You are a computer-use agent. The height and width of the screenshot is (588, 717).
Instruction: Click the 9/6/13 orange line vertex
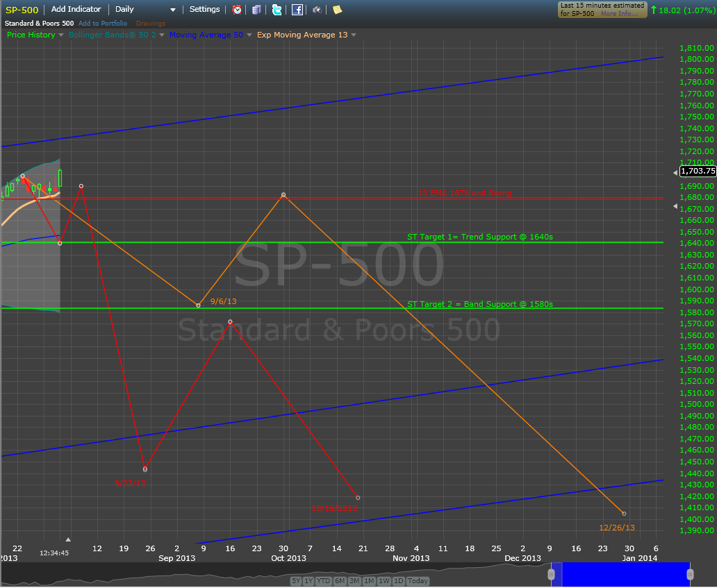point(199,305)
